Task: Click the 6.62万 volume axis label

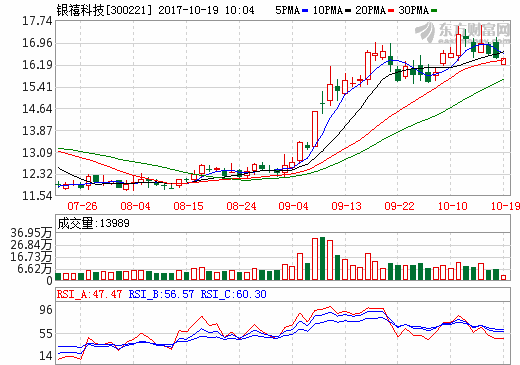Action: coord(35,269)
